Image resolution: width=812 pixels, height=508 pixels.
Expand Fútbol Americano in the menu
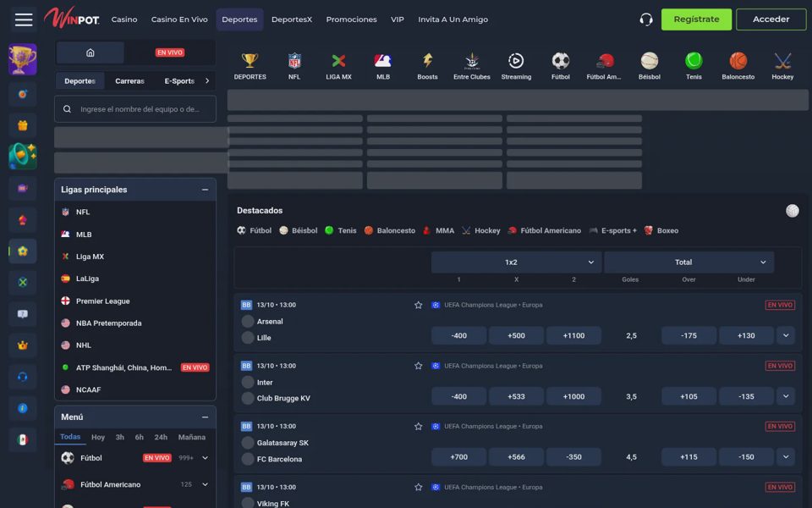click(x=205, y=484)
